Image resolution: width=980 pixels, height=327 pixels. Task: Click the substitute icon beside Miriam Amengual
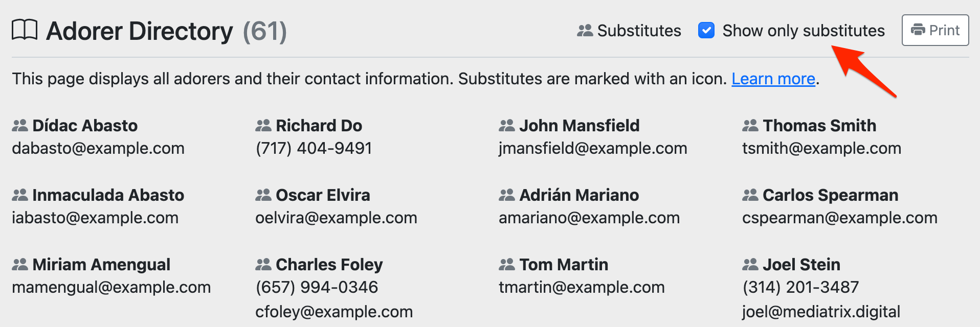tap(20, 264)
